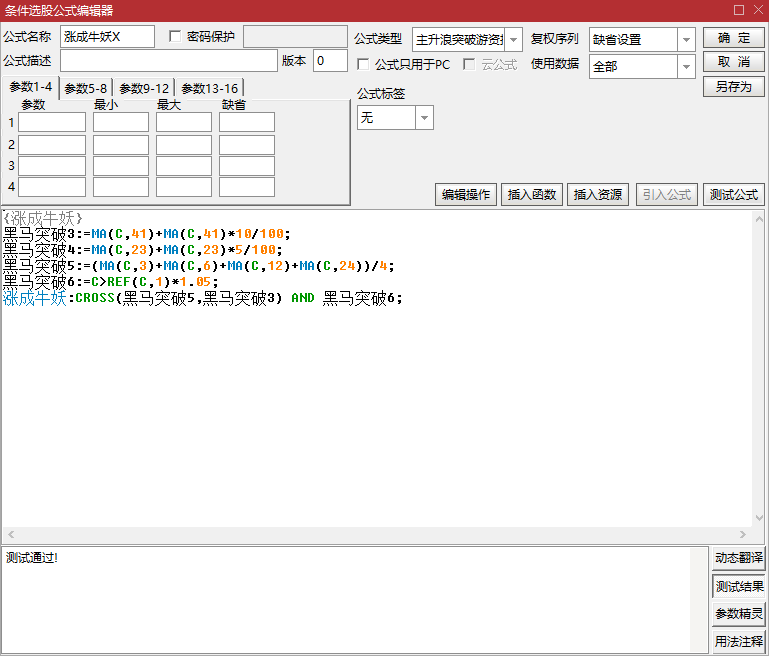
Task: Expand the 复权序列 dropdown
Action: 686,40
